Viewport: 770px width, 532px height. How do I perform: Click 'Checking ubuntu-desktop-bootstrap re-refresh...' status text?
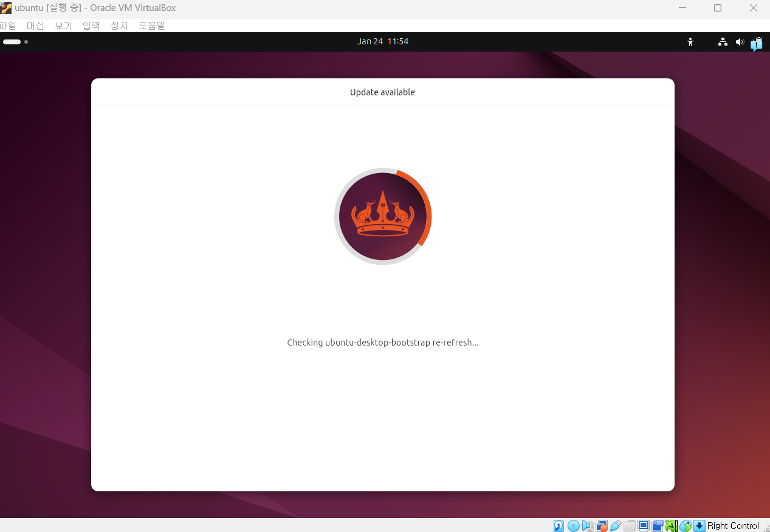pyautogui.click(x=383, y=343)
